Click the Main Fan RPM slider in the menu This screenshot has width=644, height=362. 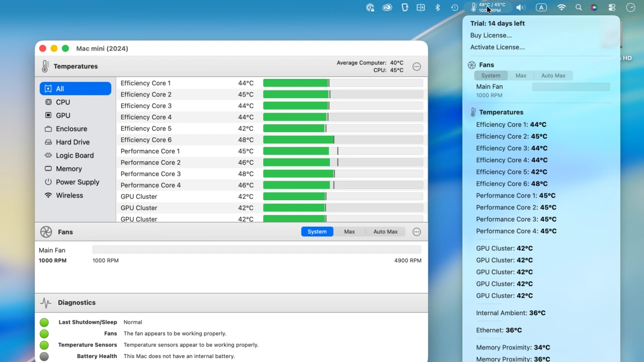[x=571, y=86]
